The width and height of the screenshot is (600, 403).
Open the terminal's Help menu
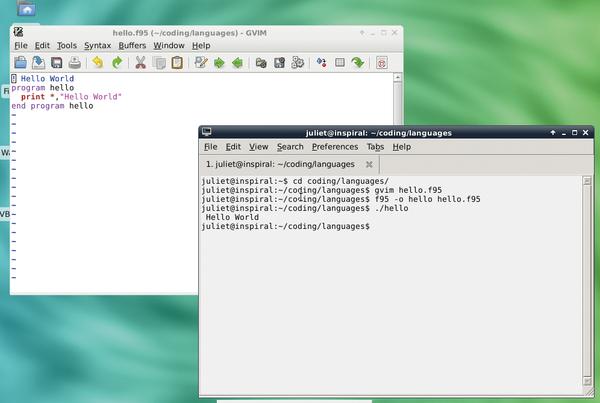(401, 147)
